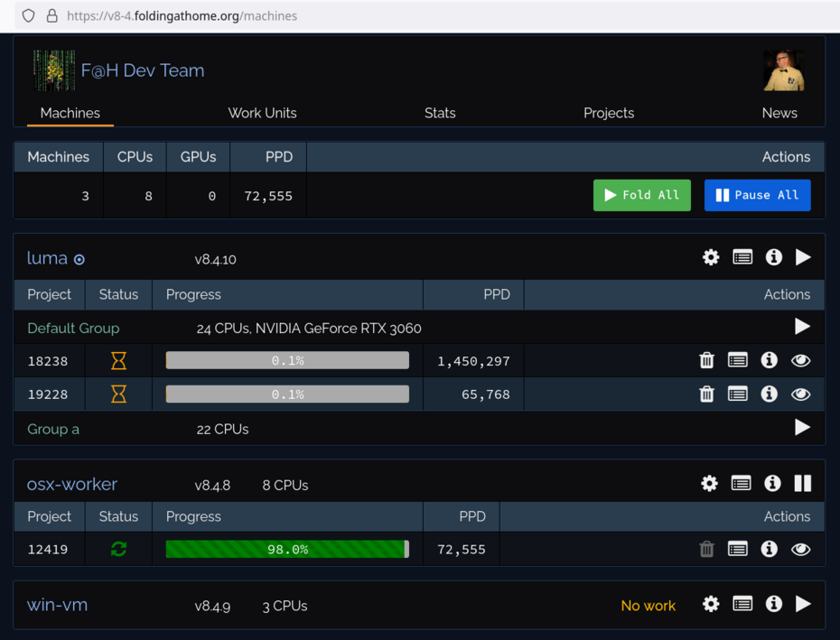Viewport: 840px width, 640px height.
Task: Open log for project 12419
Action: pos(738,549)
